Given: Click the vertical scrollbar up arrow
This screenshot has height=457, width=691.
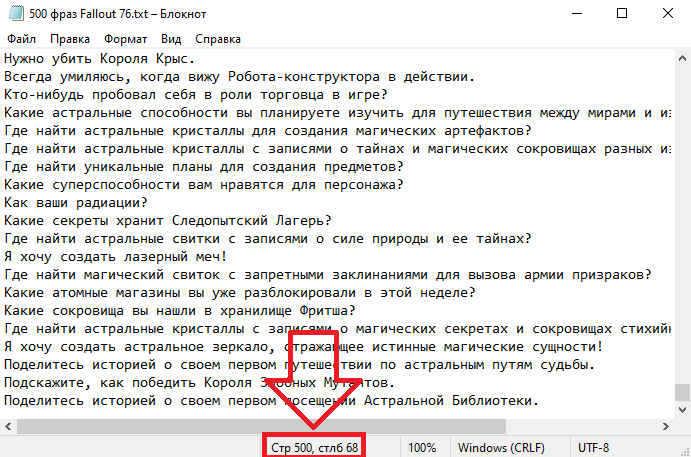Looking at the screenshot, I should click(x=682, y=58).
